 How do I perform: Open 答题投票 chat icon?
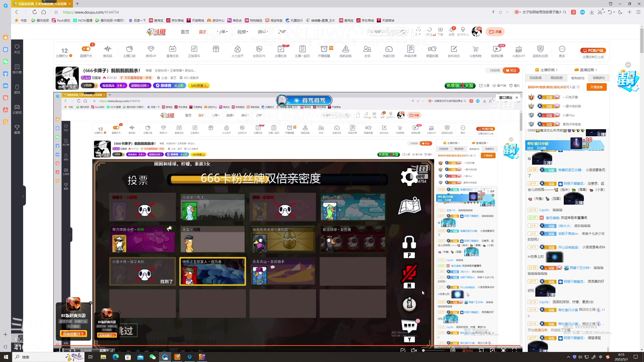point(432,49)
